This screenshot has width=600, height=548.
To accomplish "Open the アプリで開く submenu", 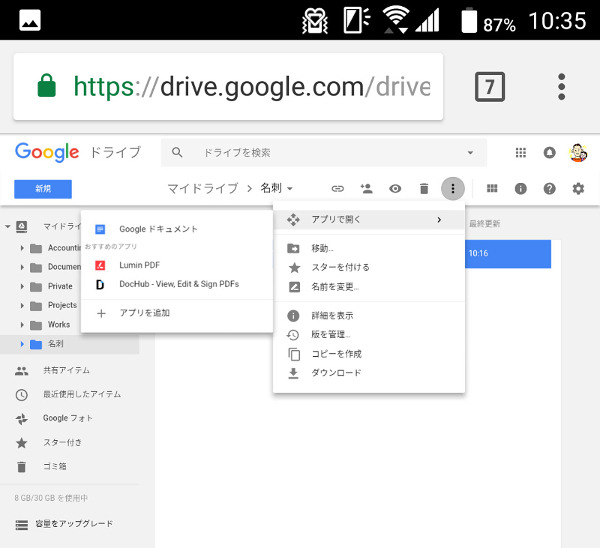I will tap(369, 220).
